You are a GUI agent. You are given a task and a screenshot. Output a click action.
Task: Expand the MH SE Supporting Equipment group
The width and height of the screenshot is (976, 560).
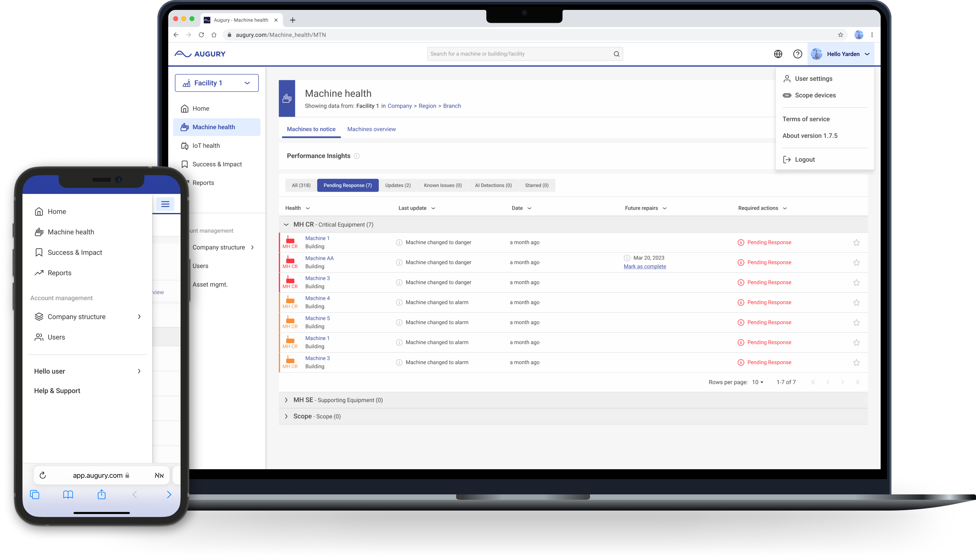286,400
